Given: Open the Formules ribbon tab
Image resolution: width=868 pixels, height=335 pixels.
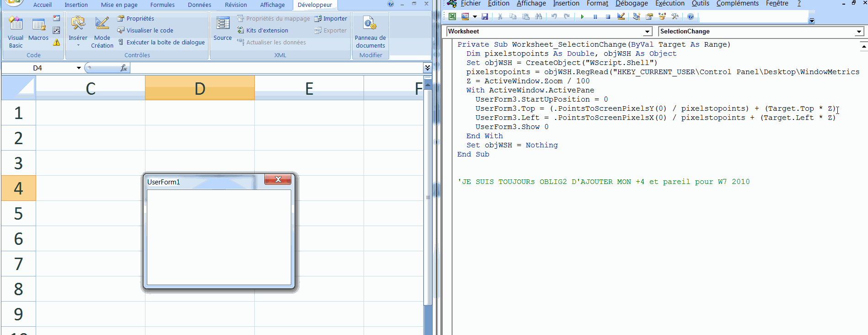Looking at the screenshot, I should click(x=162, y=5).
